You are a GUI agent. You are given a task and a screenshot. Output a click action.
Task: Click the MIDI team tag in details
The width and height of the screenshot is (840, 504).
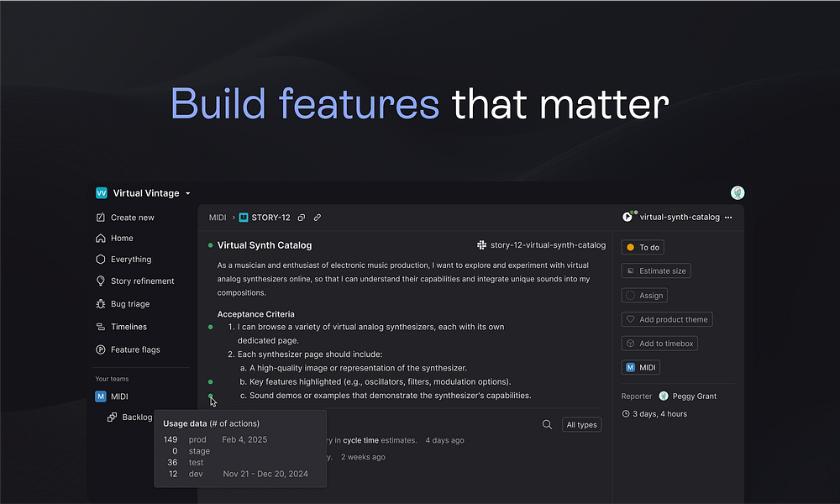click(x=641, y=367)
